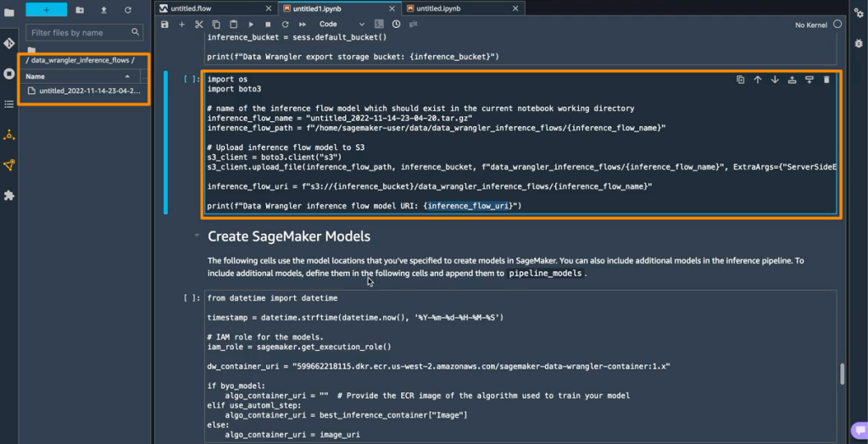This screenshot has height=444, width=868.
Task: Switch to the untitled.ipynb tab
Action: [440, 8]
